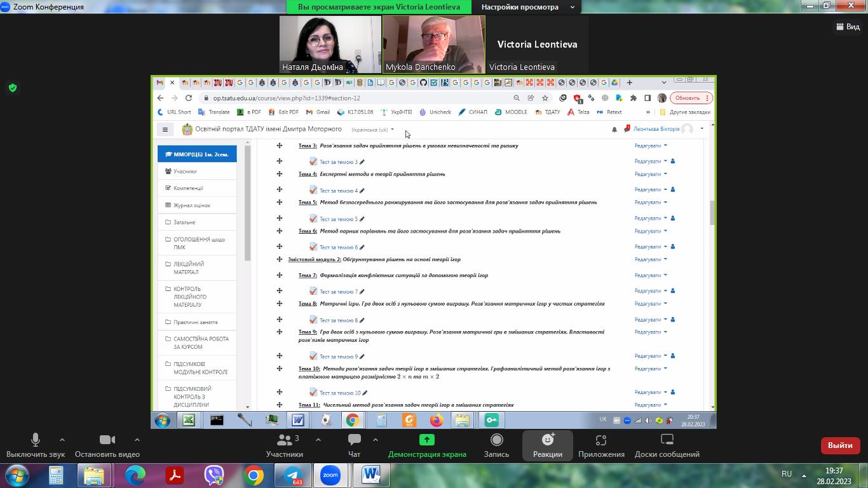Click the green Share Screen icon

(427, 440)
